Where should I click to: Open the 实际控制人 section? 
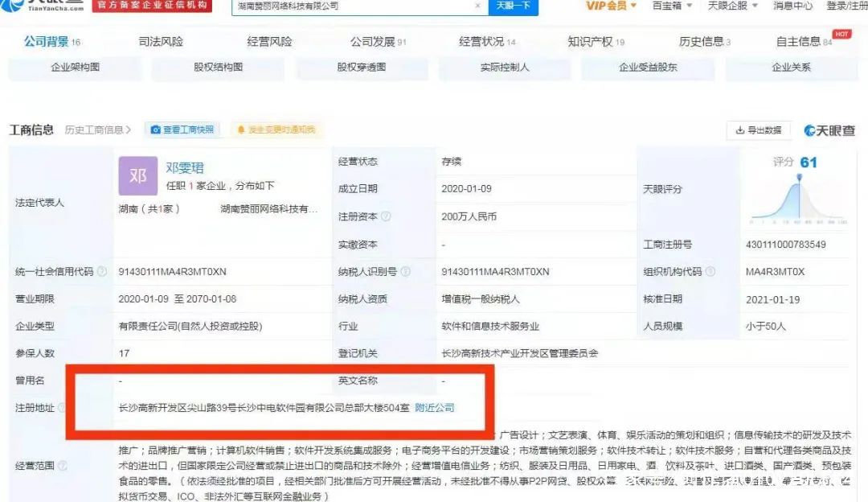point(505,68)
